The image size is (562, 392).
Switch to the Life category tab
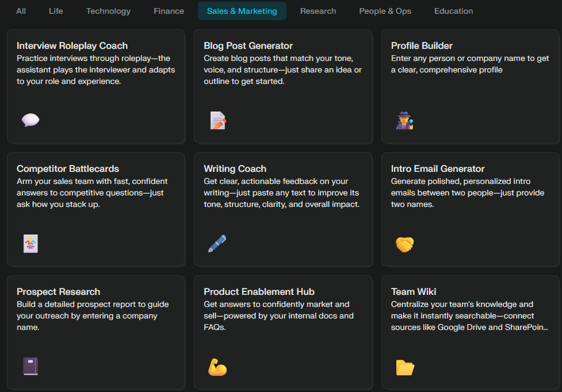tap(56, 11)
